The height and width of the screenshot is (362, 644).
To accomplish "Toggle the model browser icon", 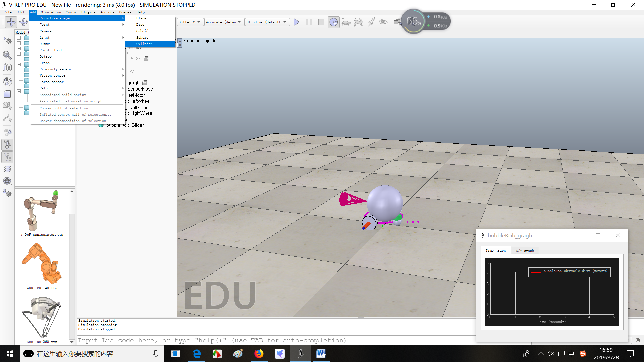I will [x=7, y=145].
